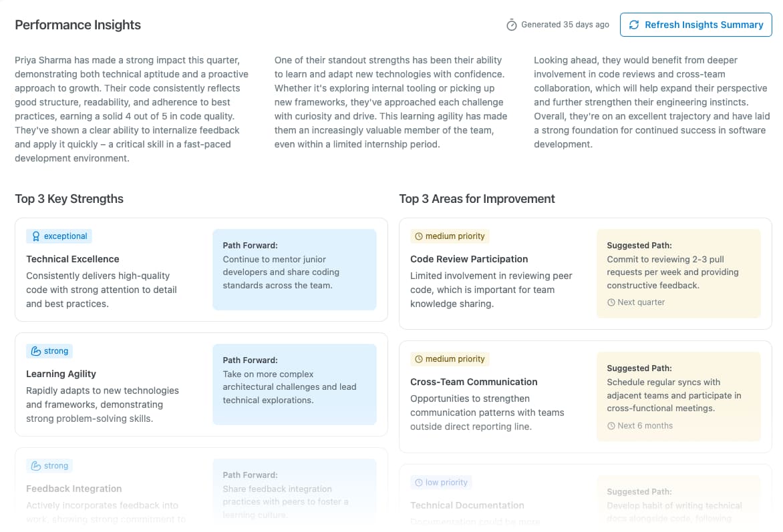Click the clock icon on the low priority badge
The width and height of the screenshot is (783, 532).
(418, 482)
